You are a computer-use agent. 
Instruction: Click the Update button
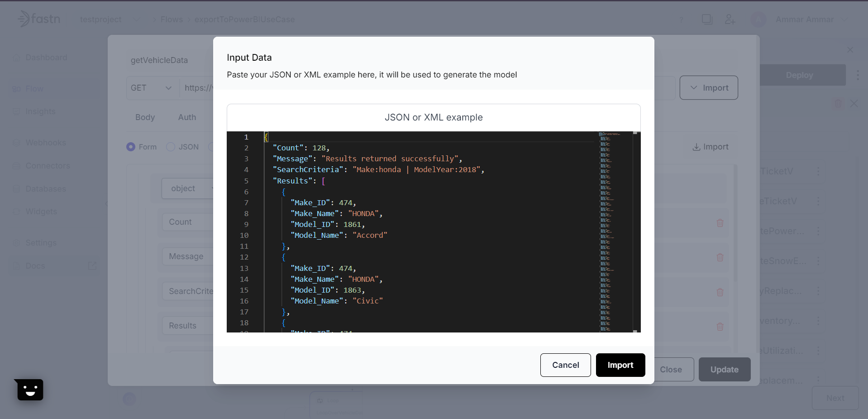click(x=724, y=370)
